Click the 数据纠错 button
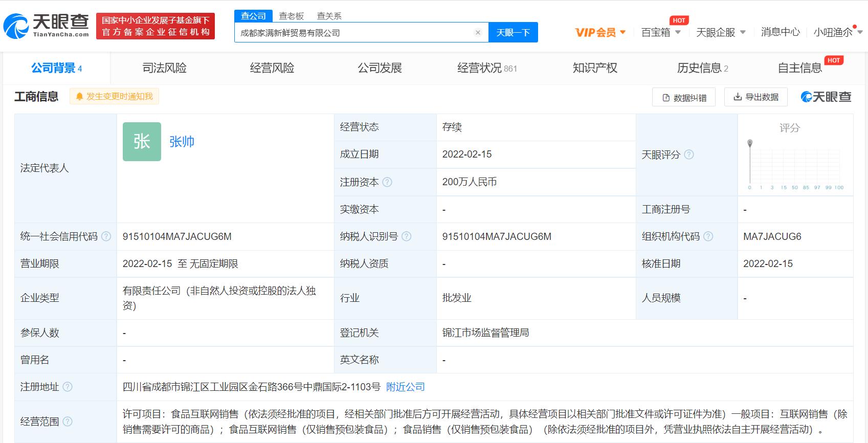This screenshot has height=443, width=868. (684, 97)
